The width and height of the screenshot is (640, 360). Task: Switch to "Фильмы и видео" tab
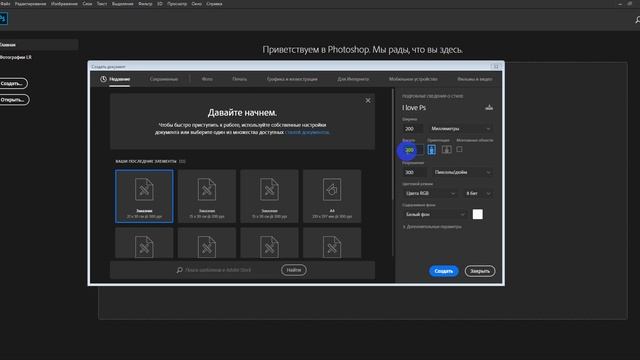(x=475, y=79)
